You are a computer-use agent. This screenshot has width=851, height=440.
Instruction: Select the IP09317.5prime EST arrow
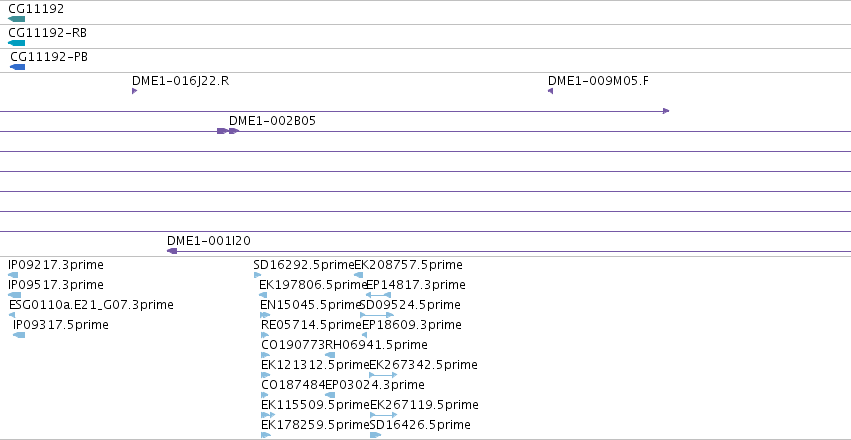pyautogui.click(x=19, y=335)
